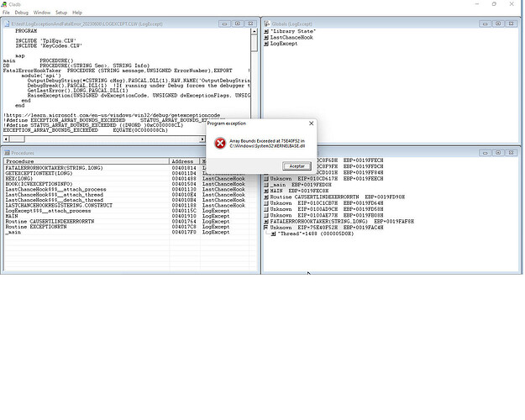Click the Aceptar button in the exception dialog
525x420 pixels.
coord(297,166)
